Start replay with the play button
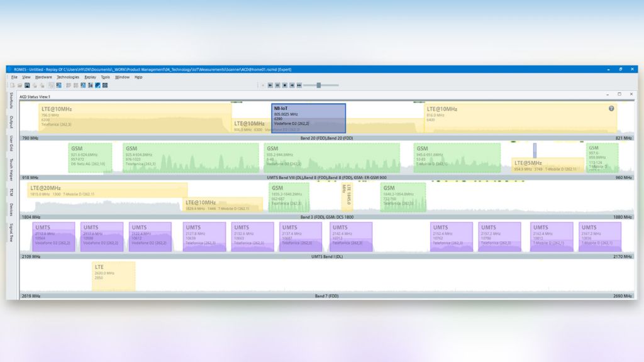 pos(270,85)
